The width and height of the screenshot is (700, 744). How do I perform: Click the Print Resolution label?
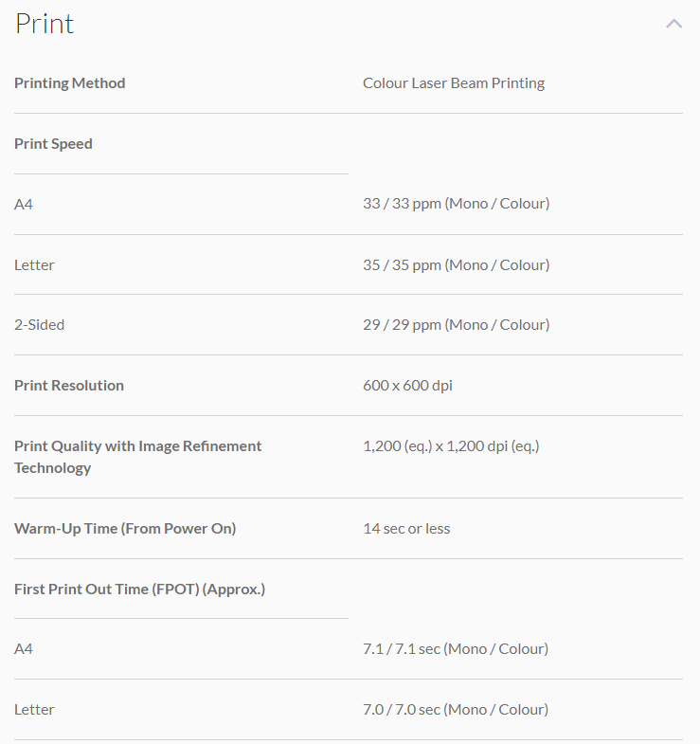(x=69, y=386)
